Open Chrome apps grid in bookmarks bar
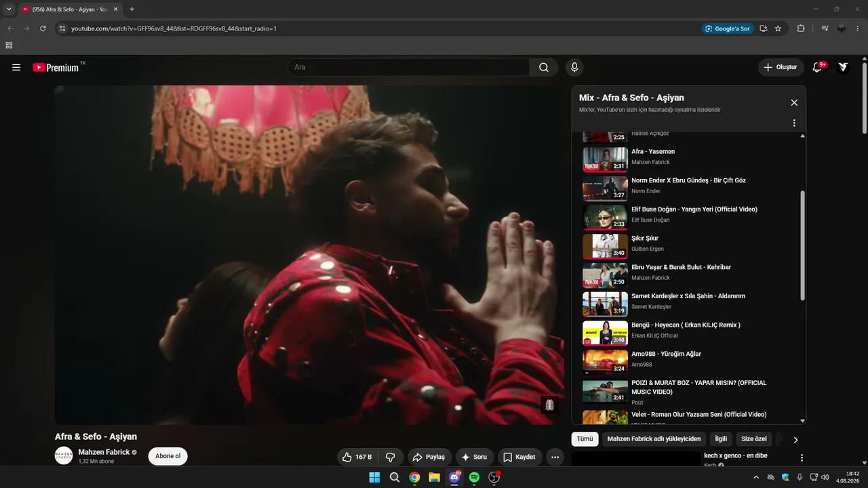The image size is (868, 488). point(9,45)
